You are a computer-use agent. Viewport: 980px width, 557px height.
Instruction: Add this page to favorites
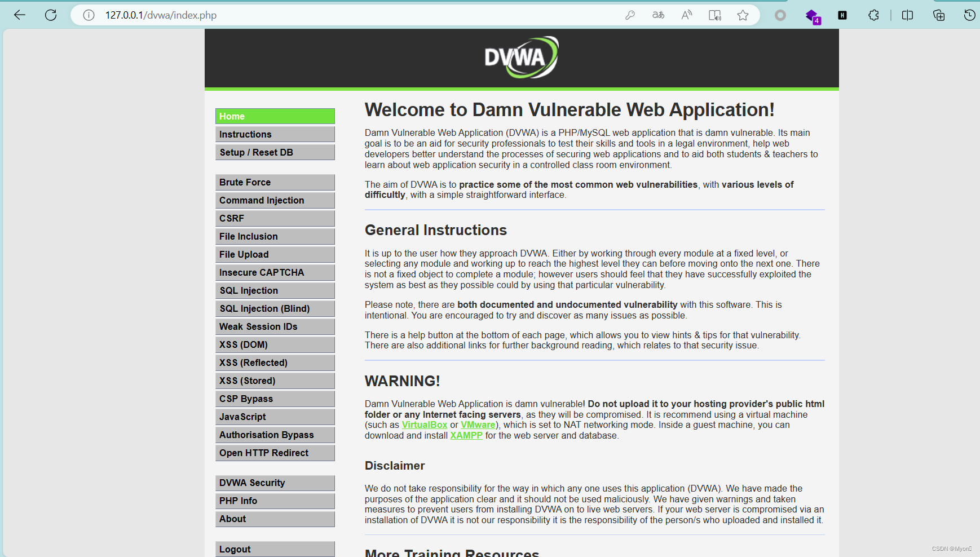(x=743, y=15)
